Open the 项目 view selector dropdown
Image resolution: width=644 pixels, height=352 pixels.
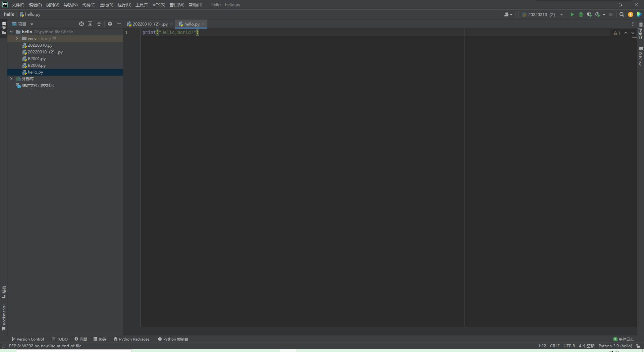(x=22, y=24)
